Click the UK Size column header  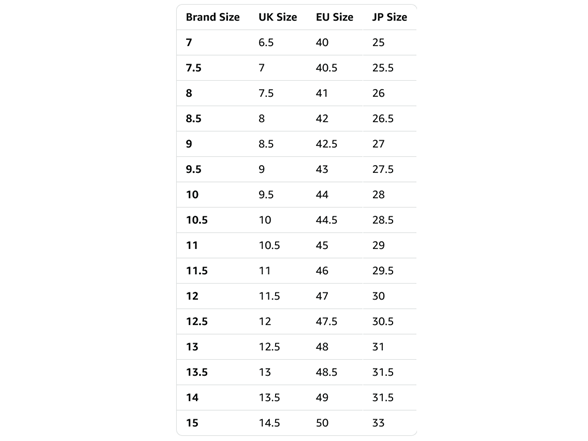pos(278,17)
